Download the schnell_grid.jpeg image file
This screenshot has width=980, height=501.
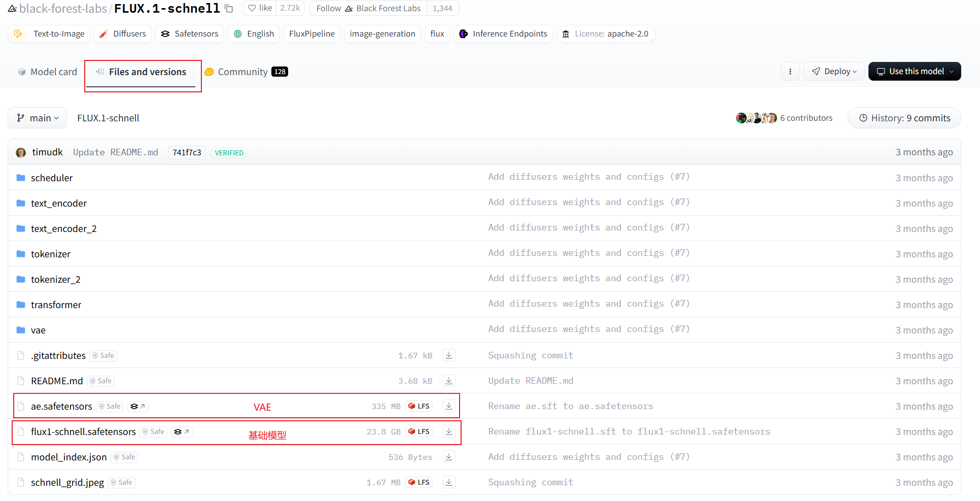(449, 482)
